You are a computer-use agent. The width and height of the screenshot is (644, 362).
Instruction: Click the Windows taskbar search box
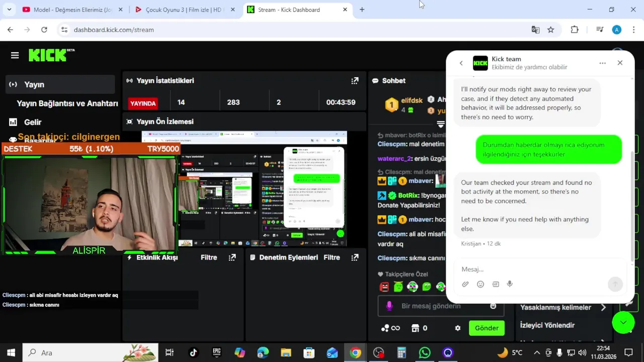(91, 352)
